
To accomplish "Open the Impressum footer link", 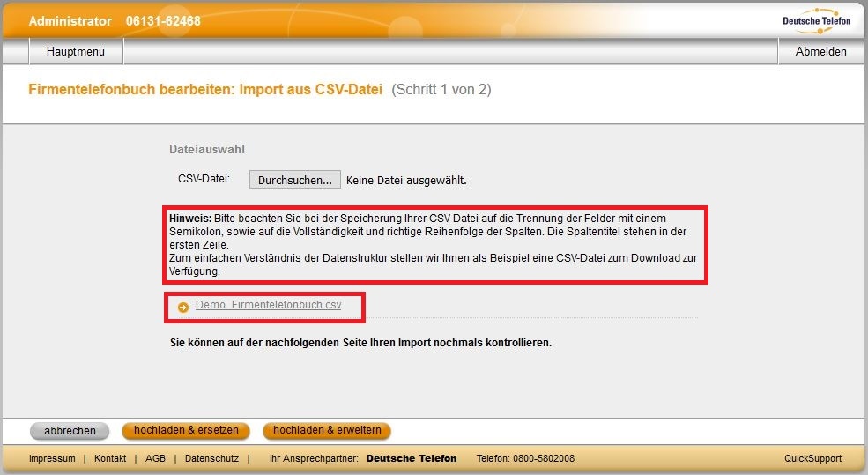I will 52,458.
